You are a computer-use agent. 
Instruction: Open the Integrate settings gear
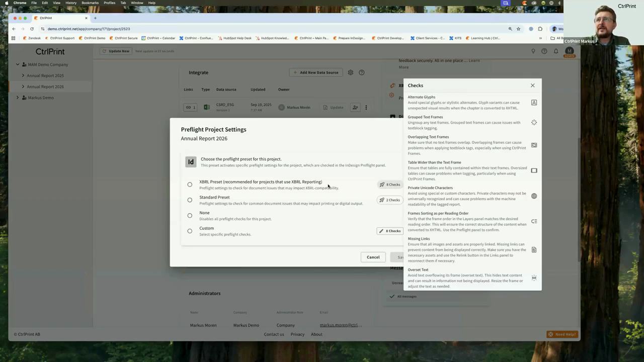point(351,72)
